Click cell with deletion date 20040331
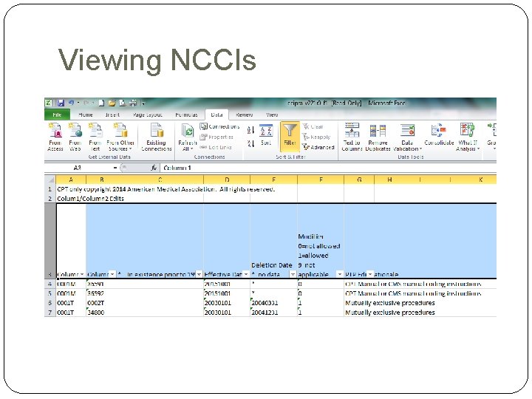Screen dimensions: 532x399 (273, 303)
